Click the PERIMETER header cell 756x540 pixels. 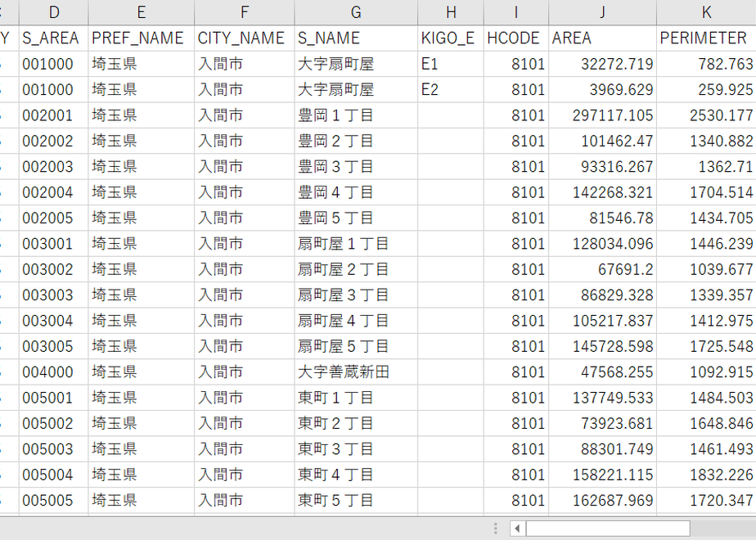tap(706, 38)
